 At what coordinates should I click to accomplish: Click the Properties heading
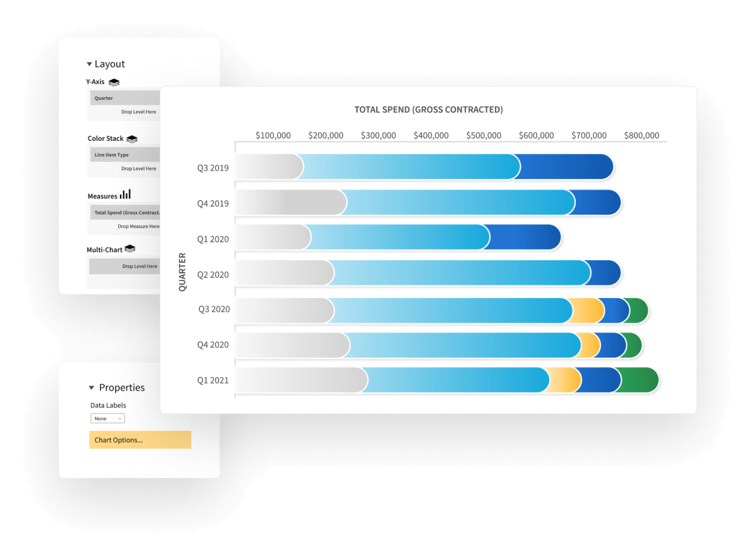point(122,387)
